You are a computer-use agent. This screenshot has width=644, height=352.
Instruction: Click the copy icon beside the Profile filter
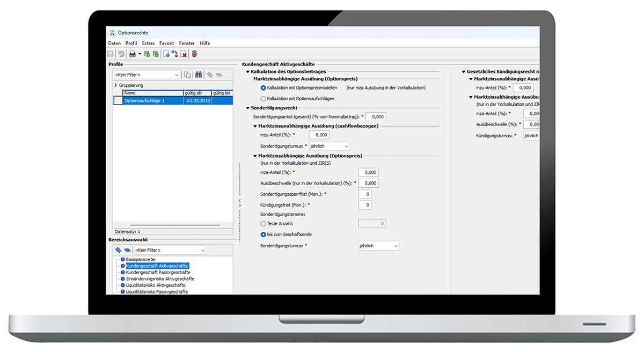(187, 75)
